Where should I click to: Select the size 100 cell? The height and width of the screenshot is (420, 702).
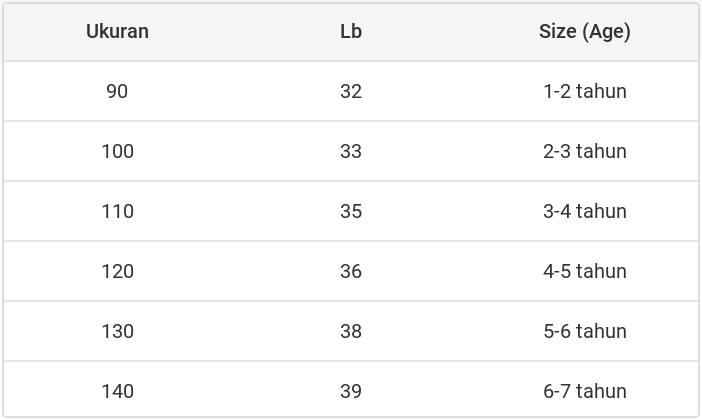[117, 151]
